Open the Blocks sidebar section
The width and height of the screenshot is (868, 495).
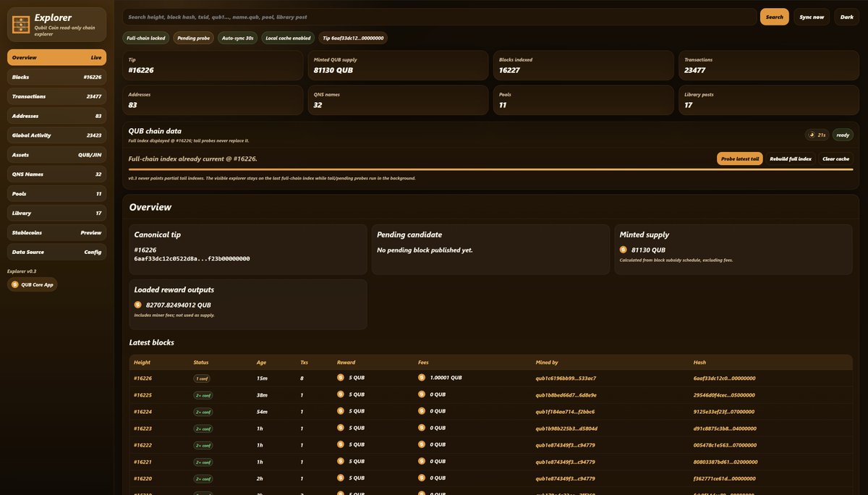click(x=56, y=77)
